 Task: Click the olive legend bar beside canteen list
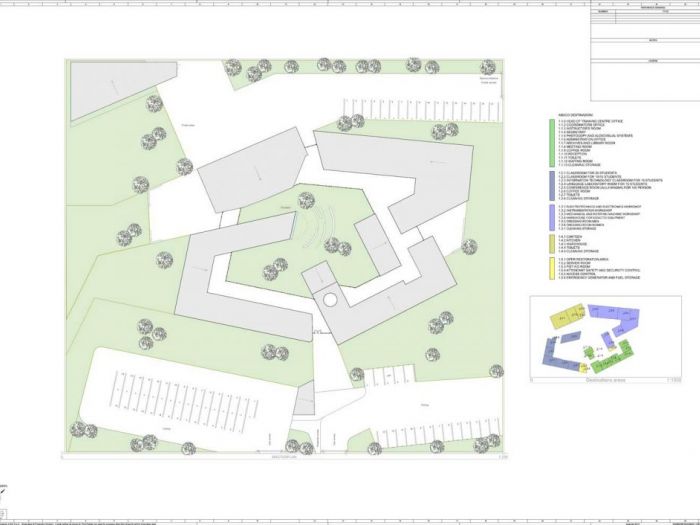[x=552, y=244]
